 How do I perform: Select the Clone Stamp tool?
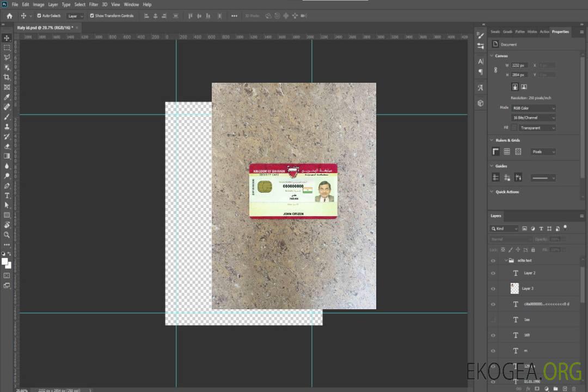point(7,126)
